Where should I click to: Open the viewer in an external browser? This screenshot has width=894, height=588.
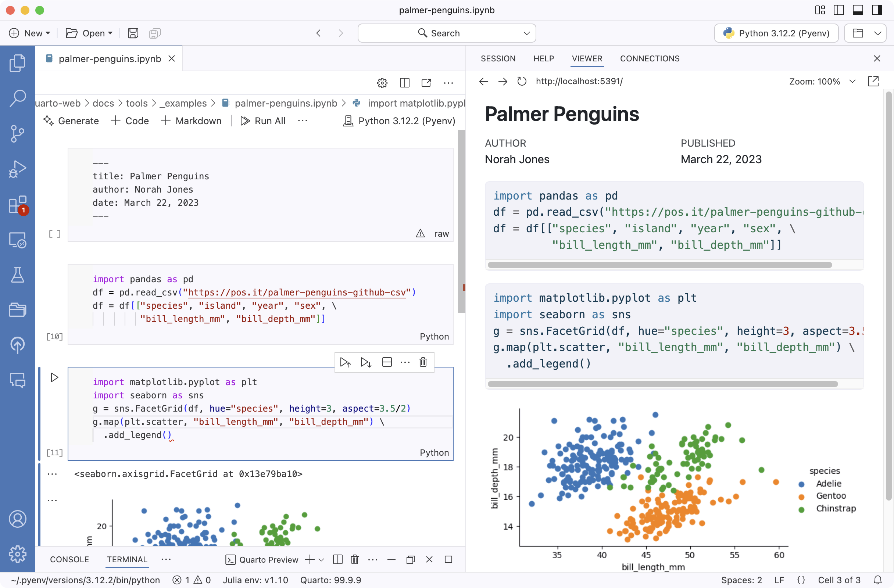coord(873,81)
